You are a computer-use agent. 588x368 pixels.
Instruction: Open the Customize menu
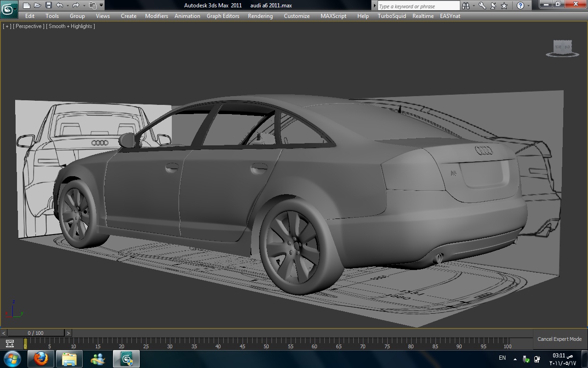click(x=297, y=16)
